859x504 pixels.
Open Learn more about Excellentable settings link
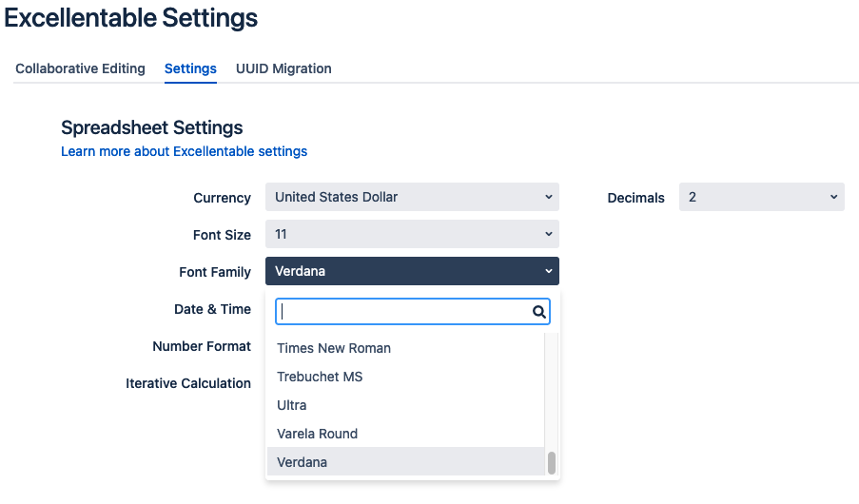pyautogui.click(x=184, y=151)
